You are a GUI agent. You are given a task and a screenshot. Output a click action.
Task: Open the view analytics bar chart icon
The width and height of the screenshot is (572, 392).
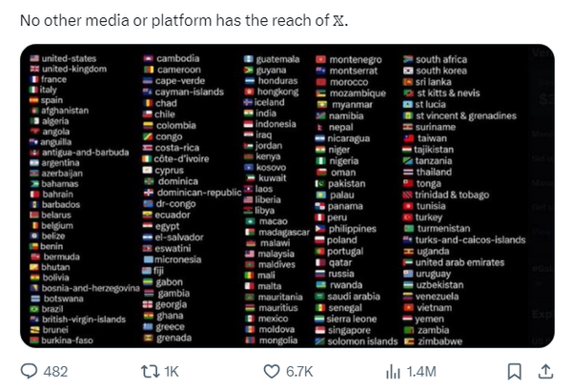pos(393,372)
